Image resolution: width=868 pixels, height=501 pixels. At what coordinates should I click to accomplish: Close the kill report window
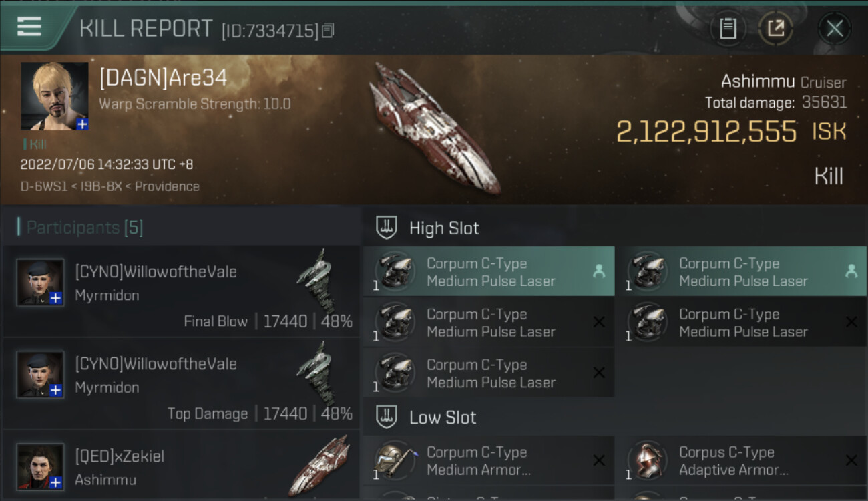[x=835, y=28]
